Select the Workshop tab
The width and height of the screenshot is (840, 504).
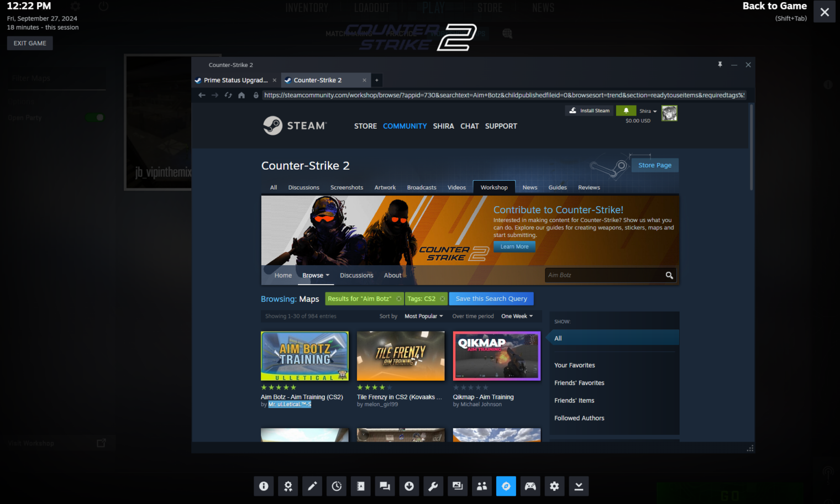click(494, 187)
